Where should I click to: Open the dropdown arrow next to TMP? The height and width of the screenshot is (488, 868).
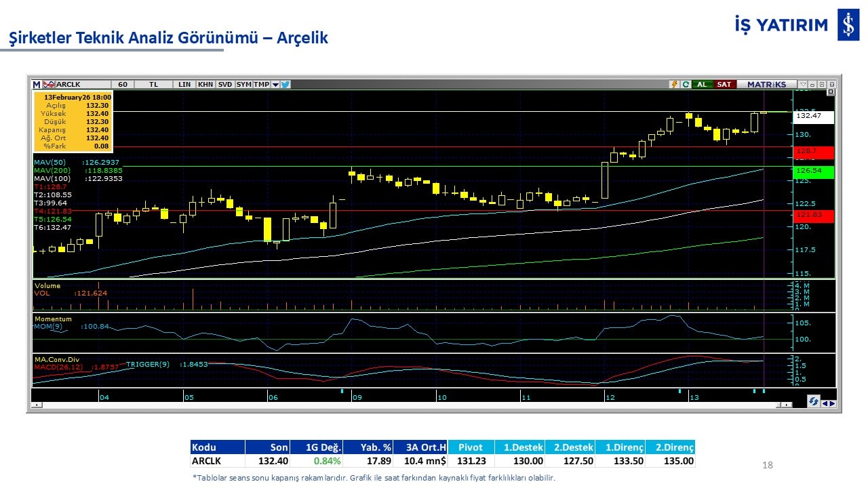click(x=275, y=85)
